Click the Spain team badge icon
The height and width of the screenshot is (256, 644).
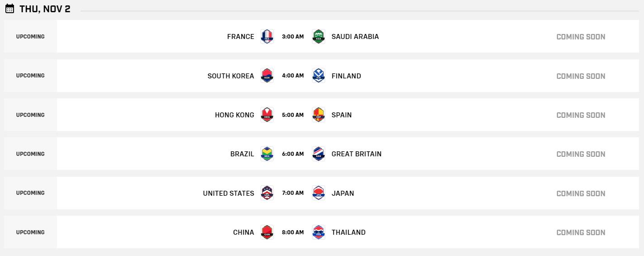[x=318, y=115]
